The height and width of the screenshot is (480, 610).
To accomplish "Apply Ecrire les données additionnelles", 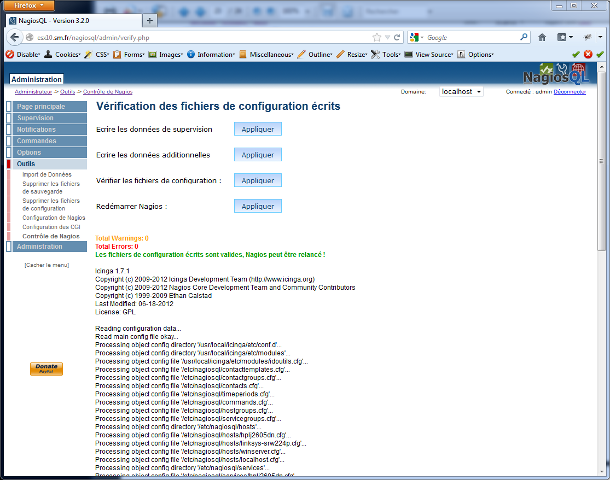I will pyautogui.click(x=258, y=155).
